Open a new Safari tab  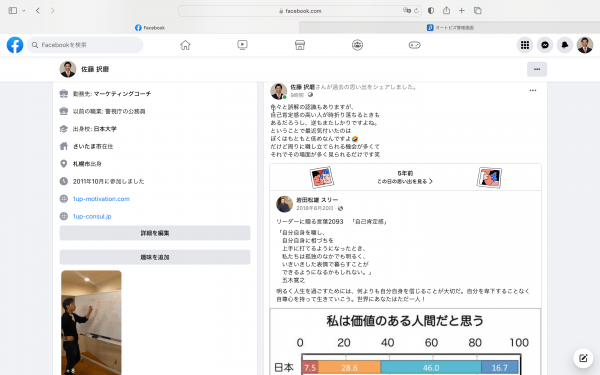(461, 11)
